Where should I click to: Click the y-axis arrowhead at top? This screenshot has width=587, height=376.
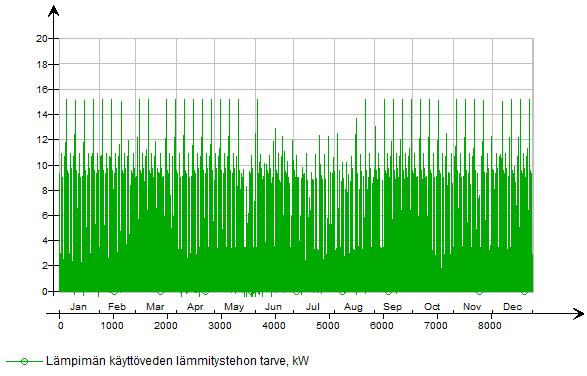54,11
